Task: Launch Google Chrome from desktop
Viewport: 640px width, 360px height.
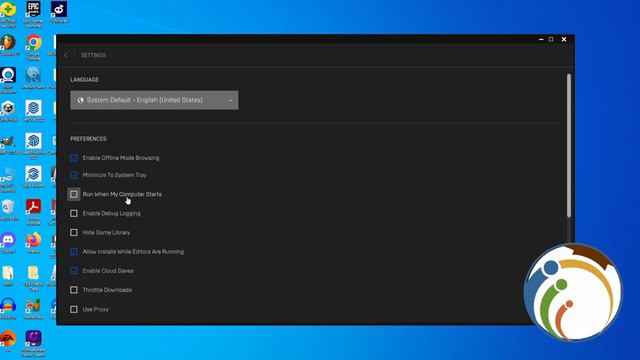Action: point(33,47)
